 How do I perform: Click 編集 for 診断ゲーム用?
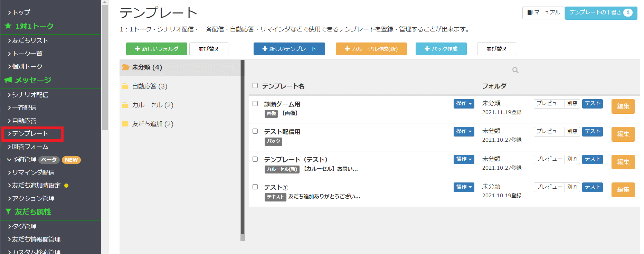(623, 106)
